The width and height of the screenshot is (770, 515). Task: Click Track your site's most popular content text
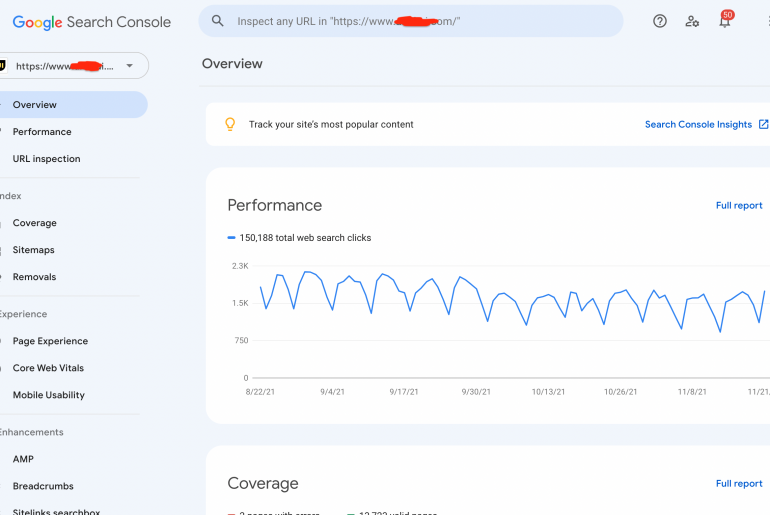point(331,124)
